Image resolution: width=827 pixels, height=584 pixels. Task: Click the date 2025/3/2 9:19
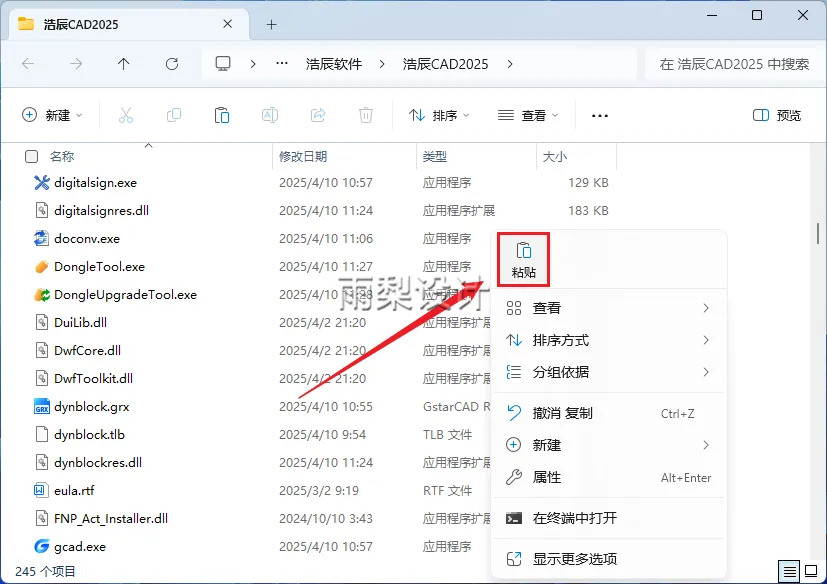pos(319,491)
